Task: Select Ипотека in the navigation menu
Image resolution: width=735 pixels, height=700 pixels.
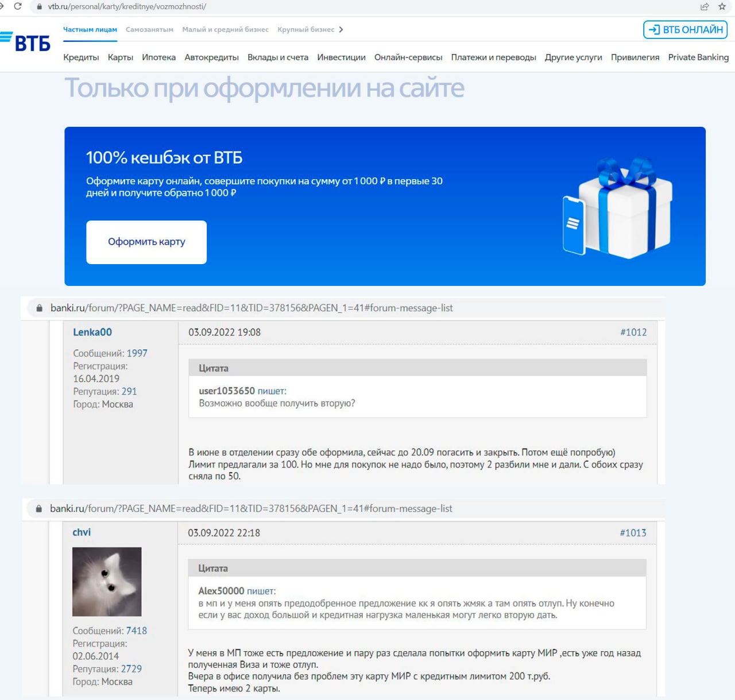Action: (159, 57)
